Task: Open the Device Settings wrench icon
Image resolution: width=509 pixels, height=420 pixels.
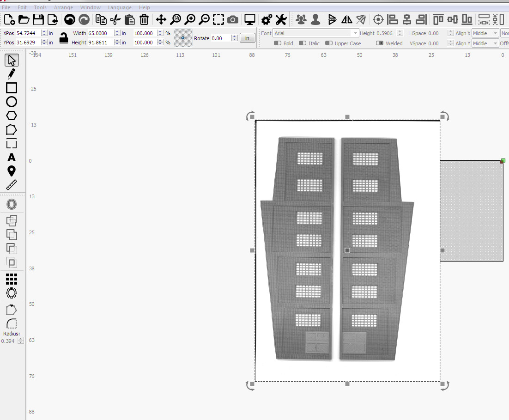Action: coord(281,20)
